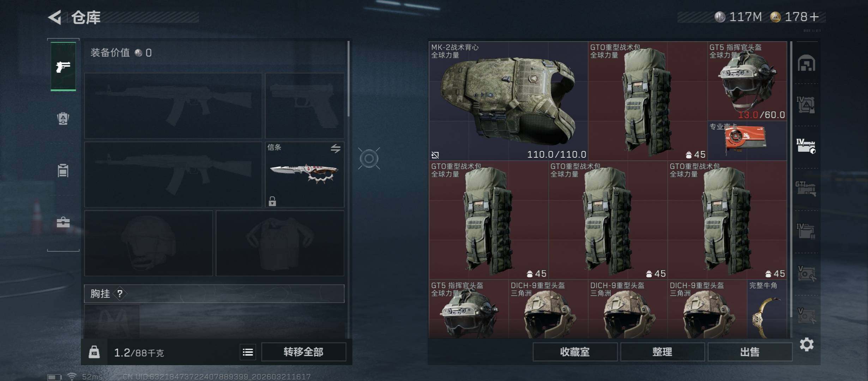
Task: Click the 转移全部 button
Action: tap(303, 352)
